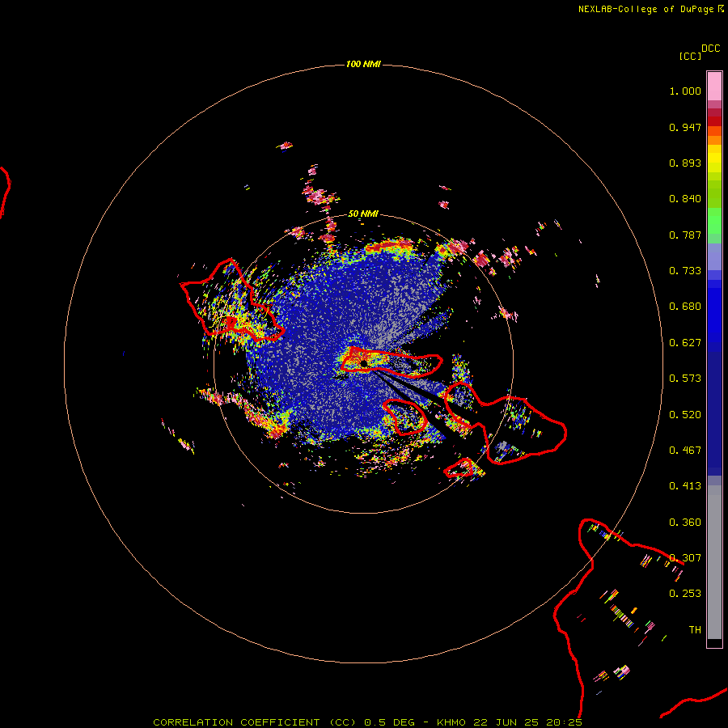Click the 0.840 legend value

(x=685, y=199)
